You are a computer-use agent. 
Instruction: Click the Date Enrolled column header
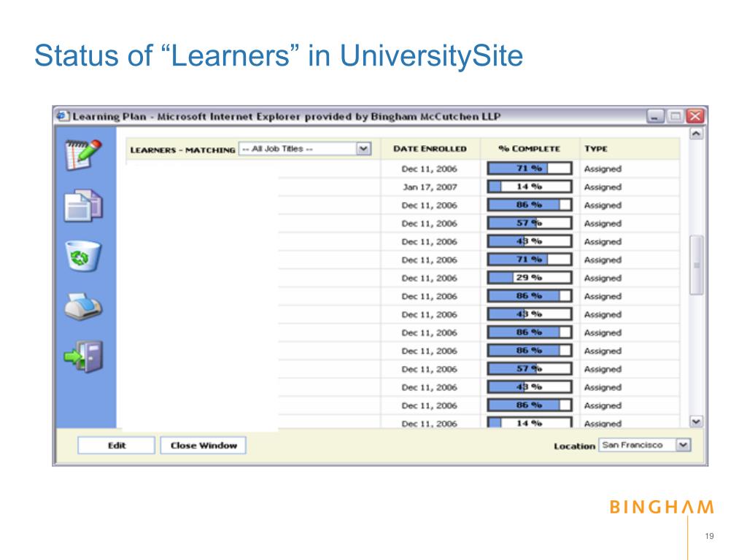[430, 149]
